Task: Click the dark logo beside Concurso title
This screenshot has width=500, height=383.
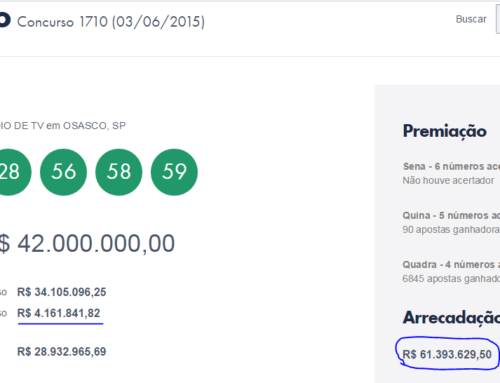Action: (x=5, y=20)
